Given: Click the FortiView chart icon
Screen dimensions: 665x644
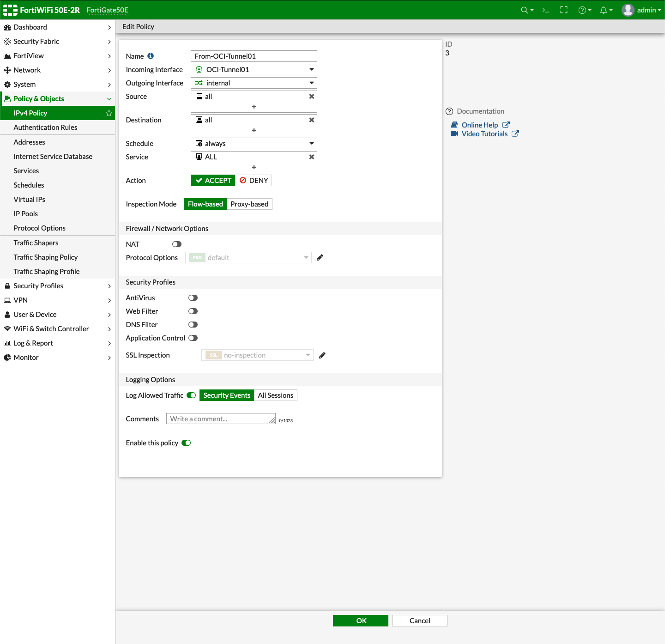Looking at the screenshot, I should [7, 56].
